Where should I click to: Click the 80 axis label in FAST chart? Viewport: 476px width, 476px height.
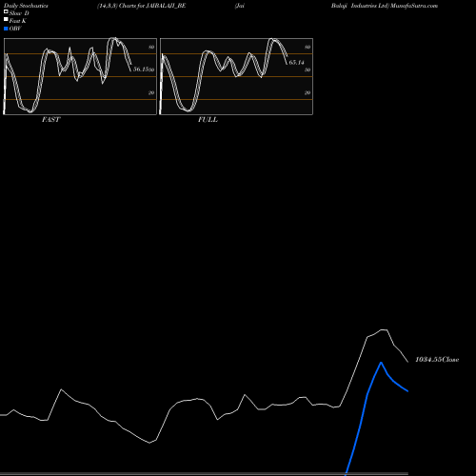click(151, 47)
